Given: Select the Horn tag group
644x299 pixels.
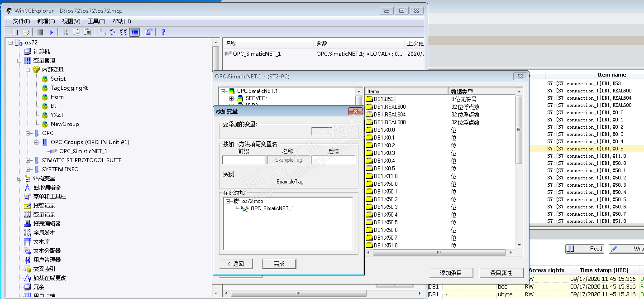Looking at the screenshot, I should [x=57, y=96].
